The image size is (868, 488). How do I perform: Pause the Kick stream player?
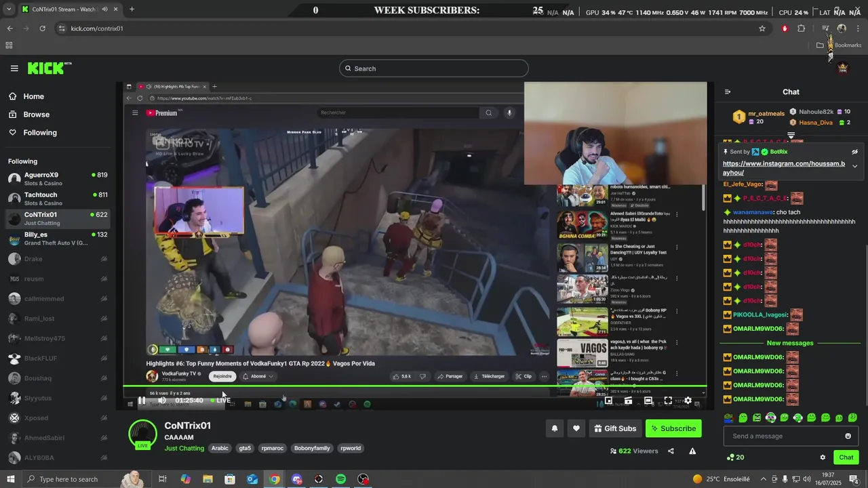[x=142, y=401]
